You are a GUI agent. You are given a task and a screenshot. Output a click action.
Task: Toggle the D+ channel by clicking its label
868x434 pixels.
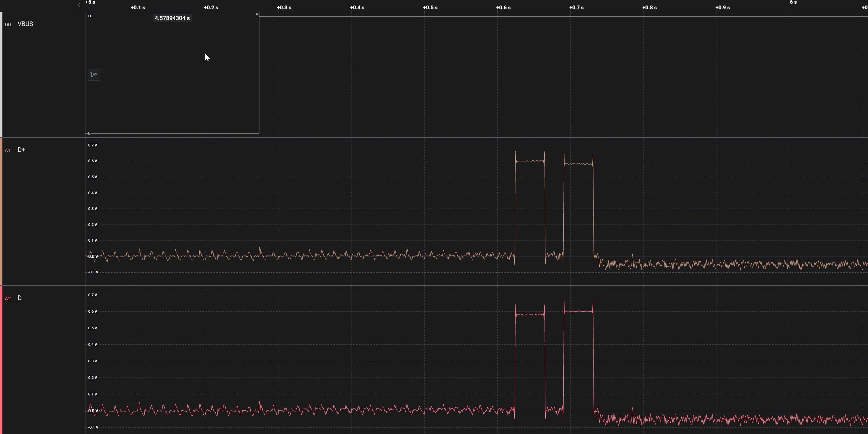click(21, 150)
